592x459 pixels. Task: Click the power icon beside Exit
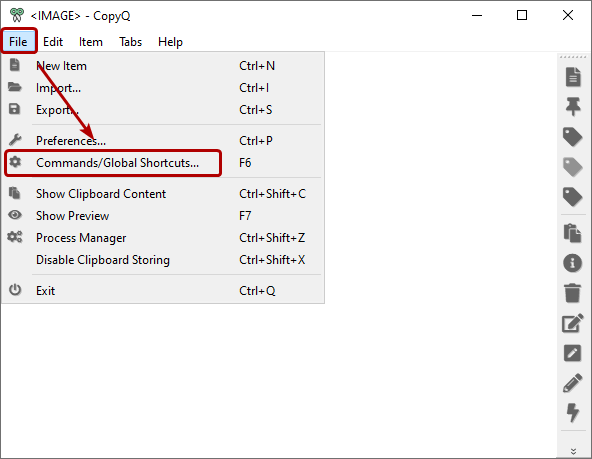(x=15, y=290)
